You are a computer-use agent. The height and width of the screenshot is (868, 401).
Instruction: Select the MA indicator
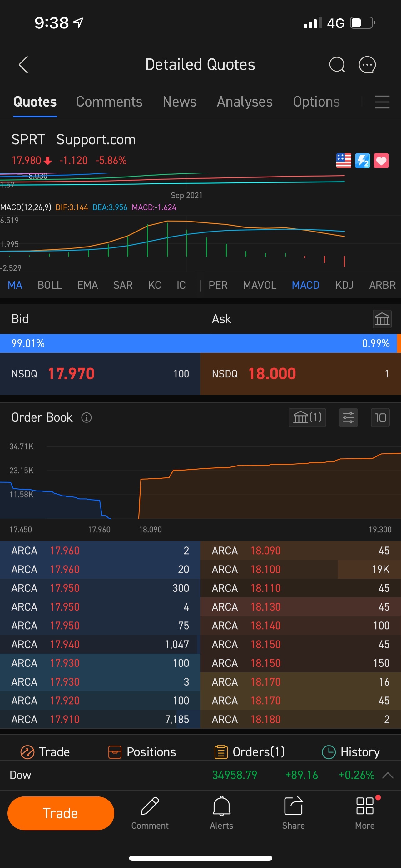point(15,285)
